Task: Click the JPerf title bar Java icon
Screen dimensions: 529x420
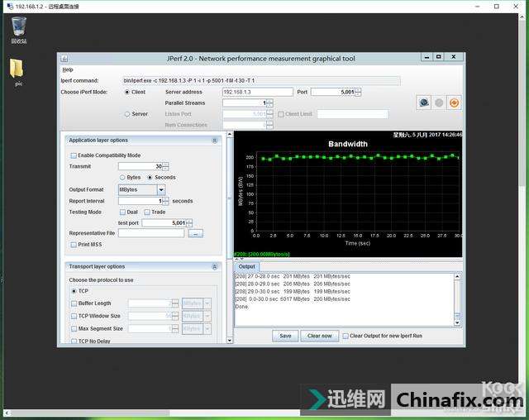Action: (x=64, y=59)
